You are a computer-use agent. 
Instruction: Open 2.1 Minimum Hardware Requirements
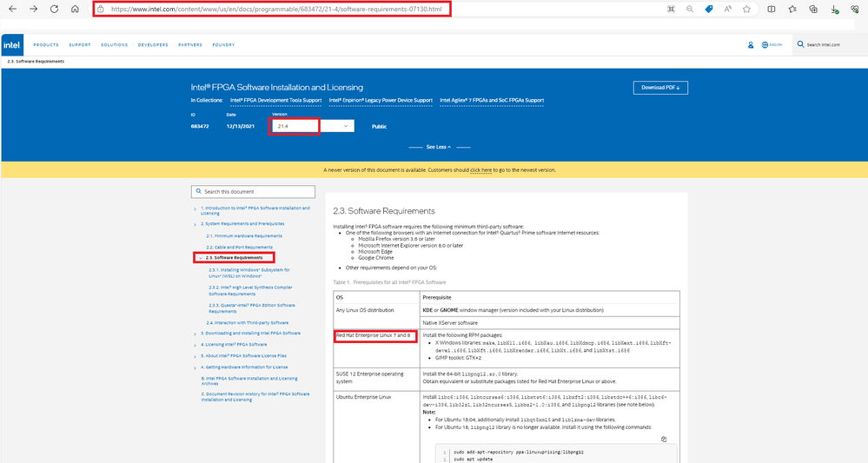coord(244,236)
